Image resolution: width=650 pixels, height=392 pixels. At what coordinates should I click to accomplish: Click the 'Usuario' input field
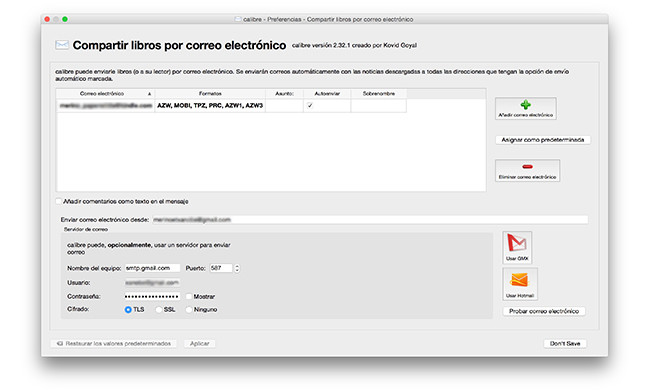point(152,283)
